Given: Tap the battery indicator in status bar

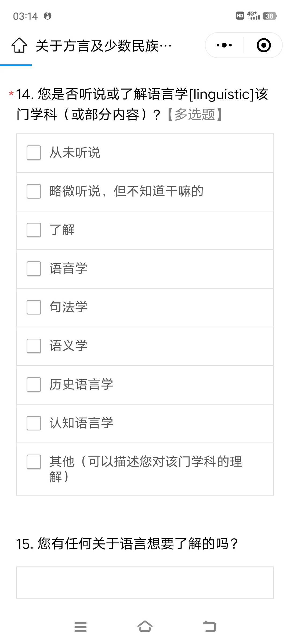Looking at the screenshot, I should [x=270, y=16].
